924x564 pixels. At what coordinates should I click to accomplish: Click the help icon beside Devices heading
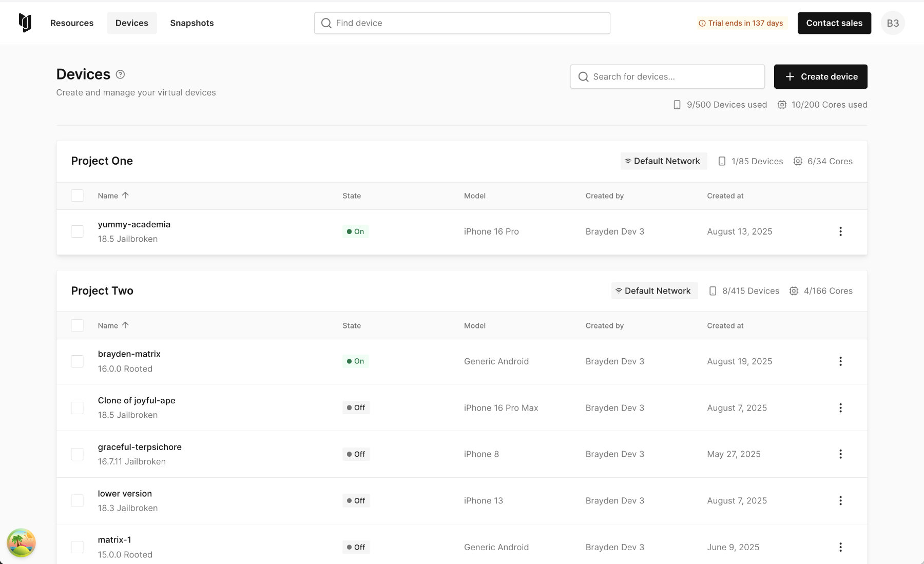pyautogui.click(x=120, y=74)
